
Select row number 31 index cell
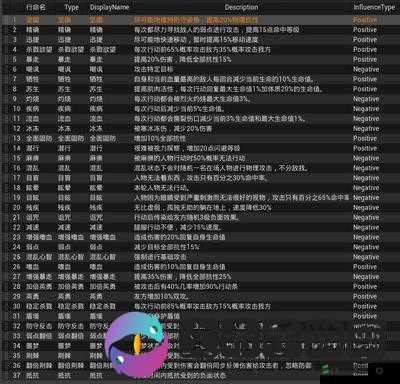16,316
